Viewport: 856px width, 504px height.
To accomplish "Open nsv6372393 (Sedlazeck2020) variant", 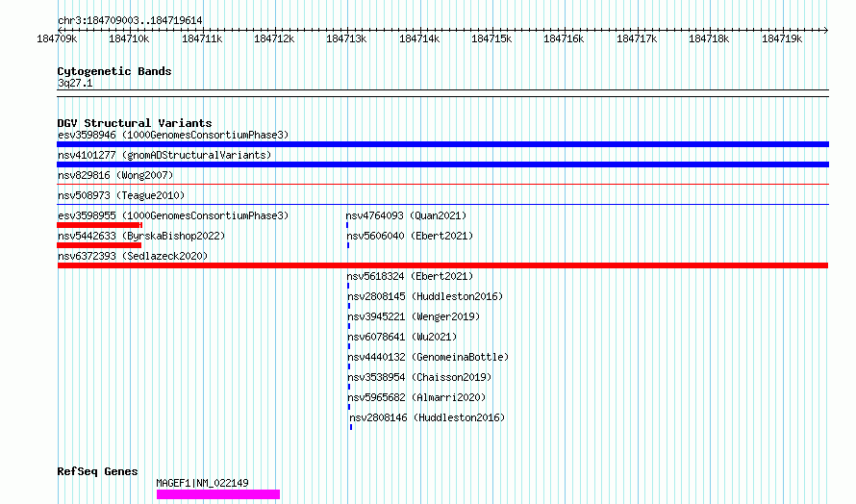I will pos(133,256).
